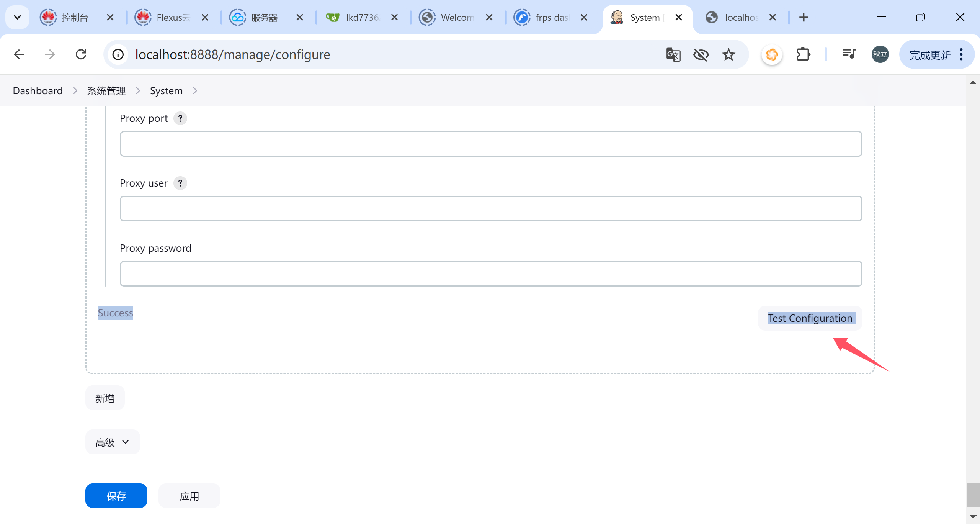Screen dimensions: 980x524
Task: Open the media control playlist icon
Action: tap(849, 54)
